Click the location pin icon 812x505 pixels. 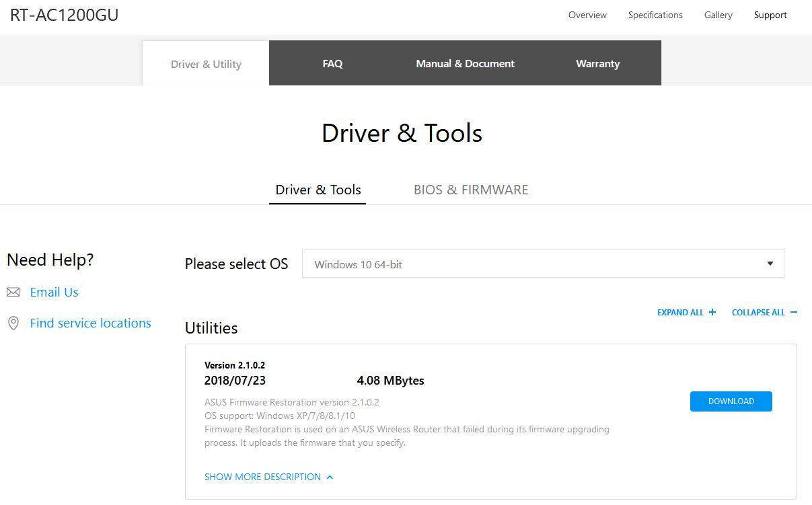point(13,323)
